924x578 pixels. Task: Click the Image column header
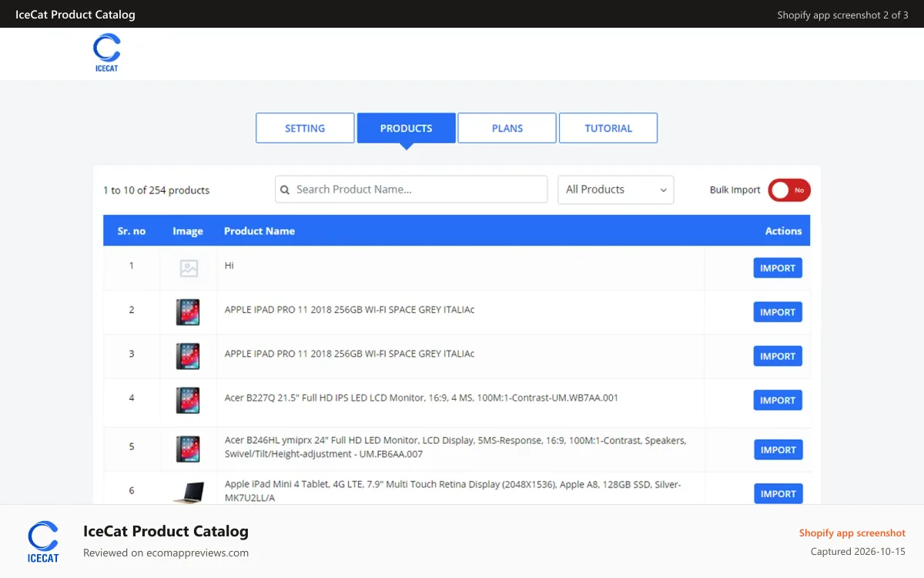(188, 231)
